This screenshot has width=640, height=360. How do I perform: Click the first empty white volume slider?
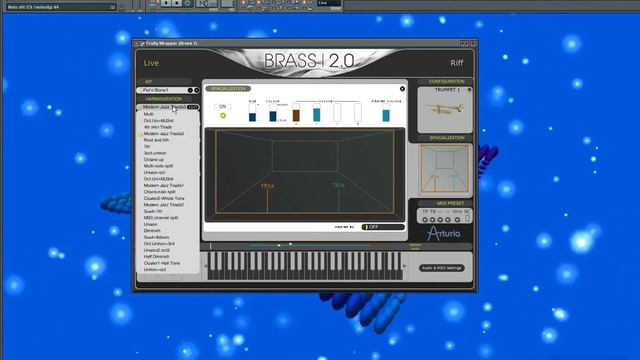[x=337, y=113]
